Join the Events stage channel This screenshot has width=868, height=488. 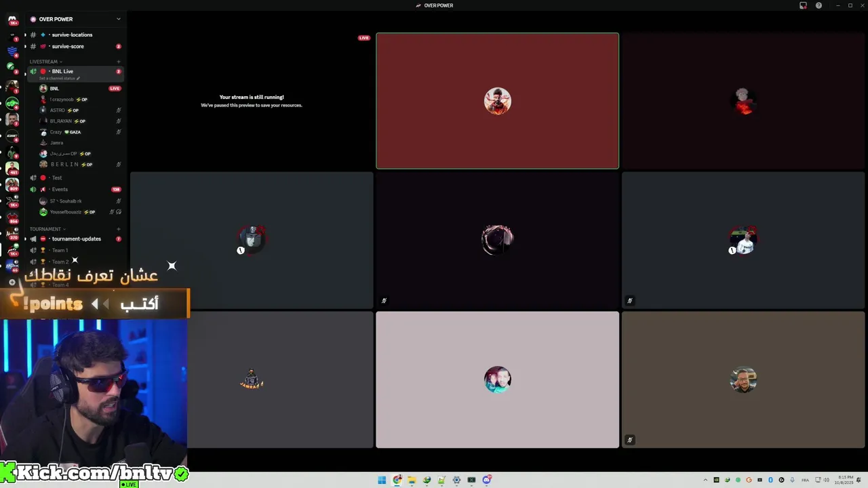coord(75,189)
